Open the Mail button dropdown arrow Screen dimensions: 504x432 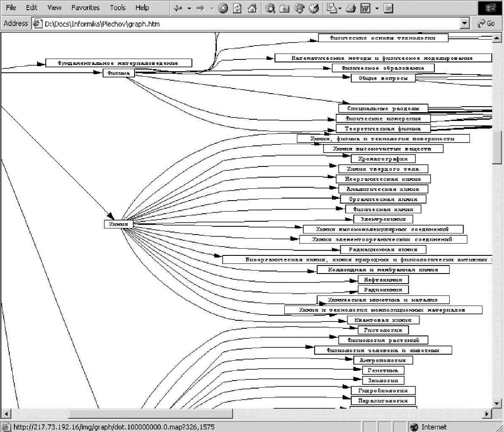click(x=340, y=8)
